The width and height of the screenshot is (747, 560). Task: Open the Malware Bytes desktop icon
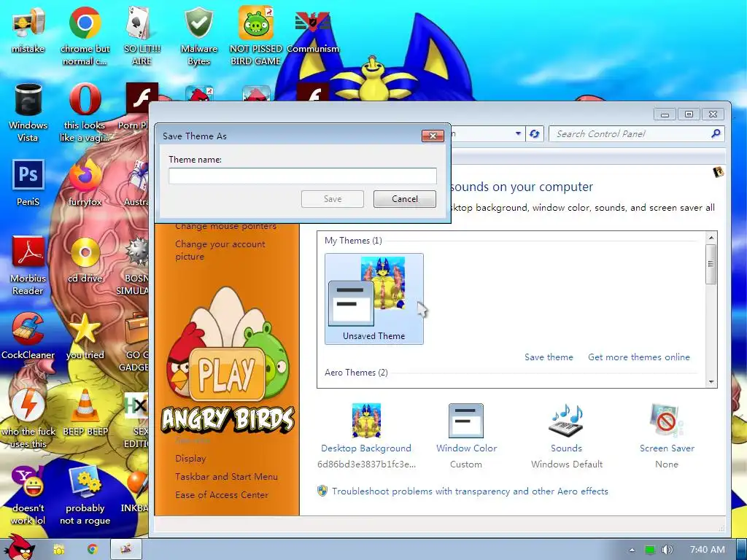click(x=198, y=36)
